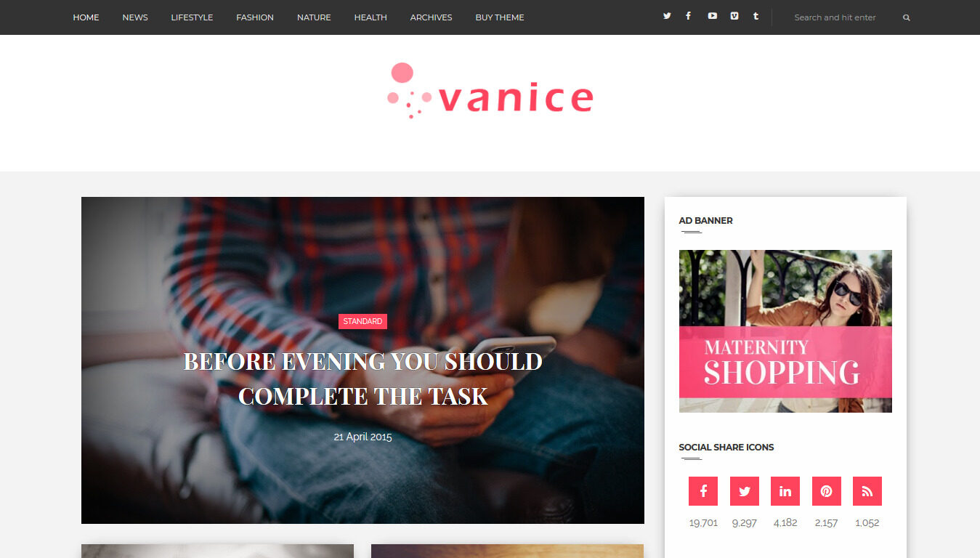Screen dimensions: 980x558
Task: Share via the pink Pinterest button
Action: click(827, 491)
